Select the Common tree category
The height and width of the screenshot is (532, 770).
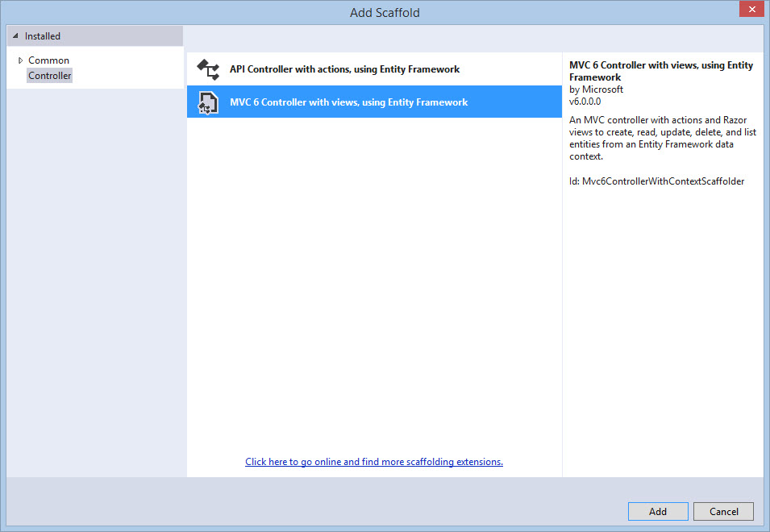click(48, 60)
